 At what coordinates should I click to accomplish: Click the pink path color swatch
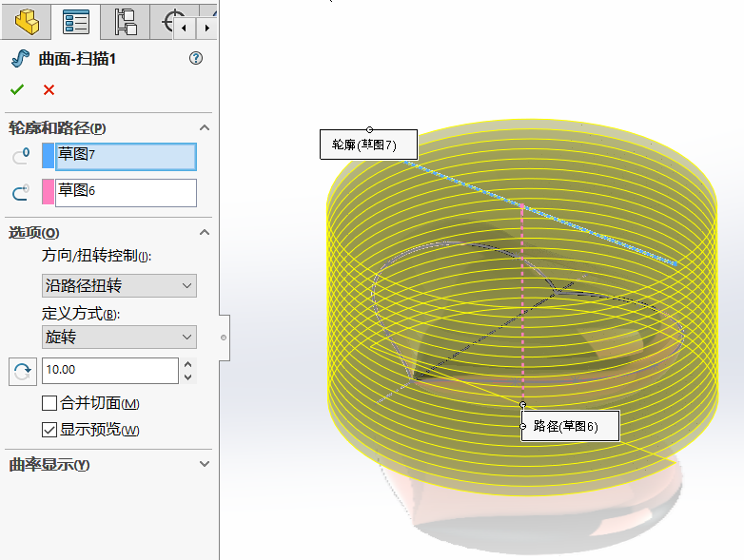tap(48, 191)
